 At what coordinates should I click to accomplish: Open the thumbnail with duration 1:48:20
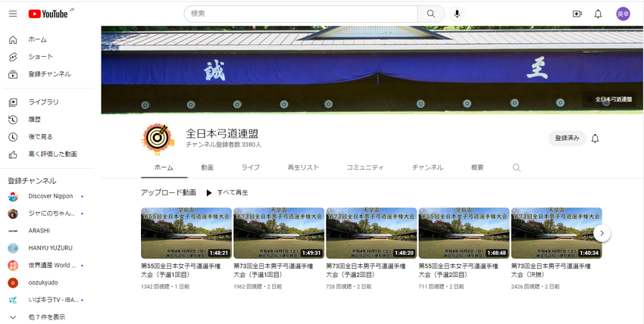371,233
